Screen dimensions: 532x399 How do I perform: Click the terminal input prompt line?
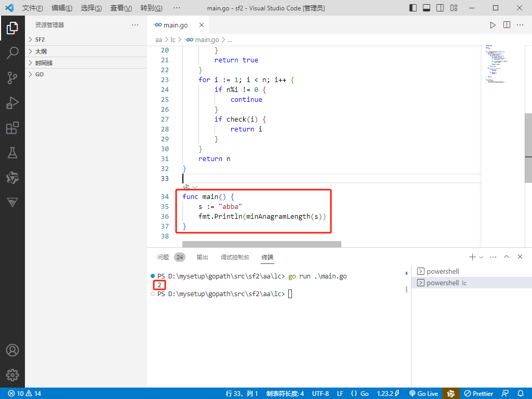pyautogui.click(x=224, y=294)
